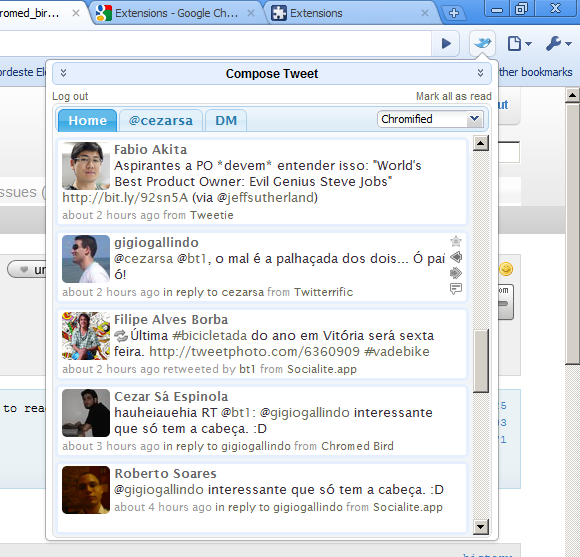Viewport: 580px width, 557px height.
Task: Click Socialite.app source in Filipe Alves Borba tweet
Action: tap(322, 369)
